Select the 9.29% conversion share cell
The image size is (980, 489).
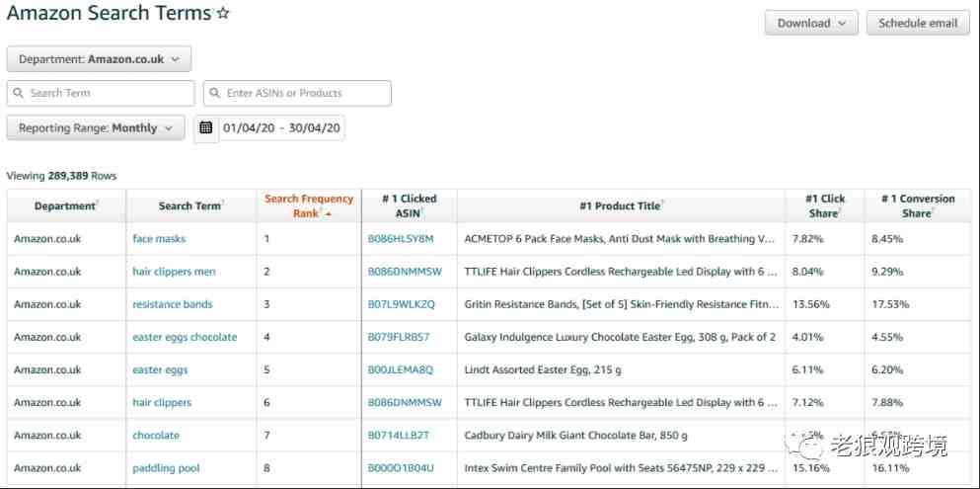point(887,272)
